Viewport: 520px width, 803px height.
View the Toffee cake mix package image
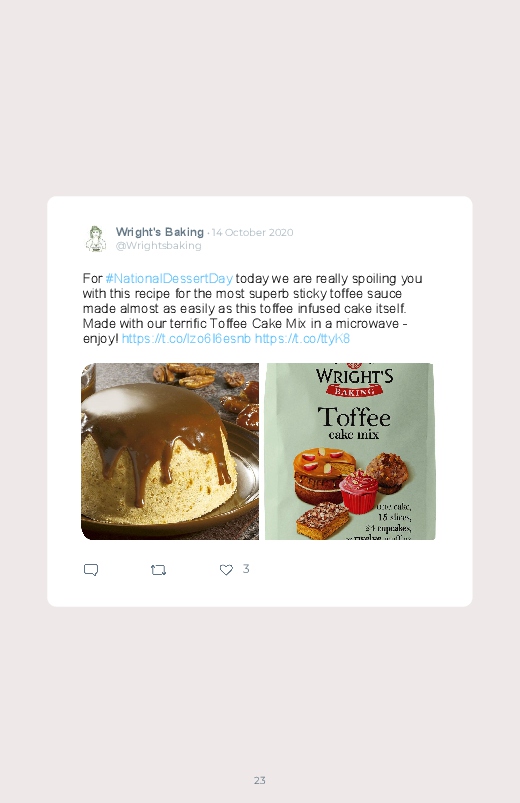[350, 451]
